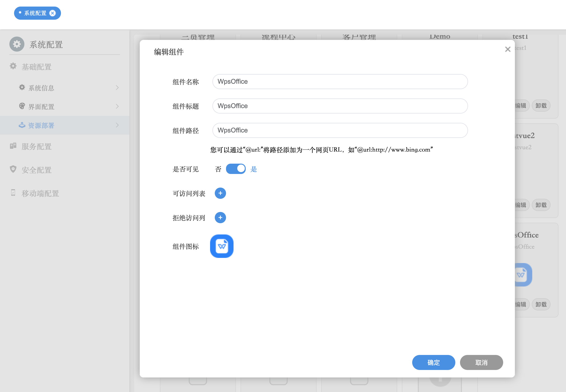This screenshot has height=392, width=566.
Task: Focus the 组件路径 input field
Action: click(x=340, y=130)
